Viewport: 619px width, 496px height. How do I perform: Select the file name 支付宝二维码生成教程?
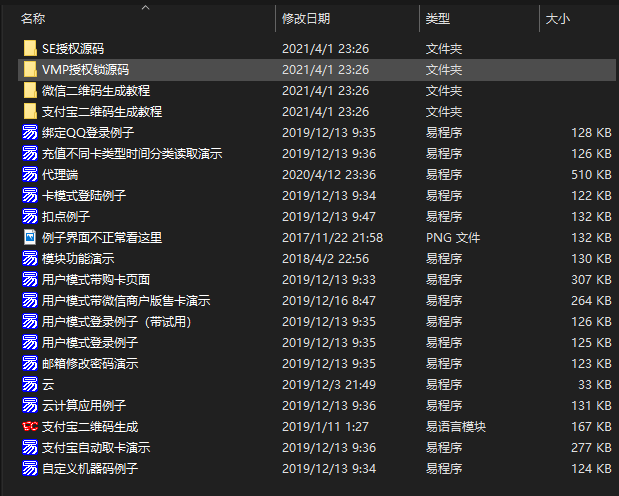click(x=102, y=111)
